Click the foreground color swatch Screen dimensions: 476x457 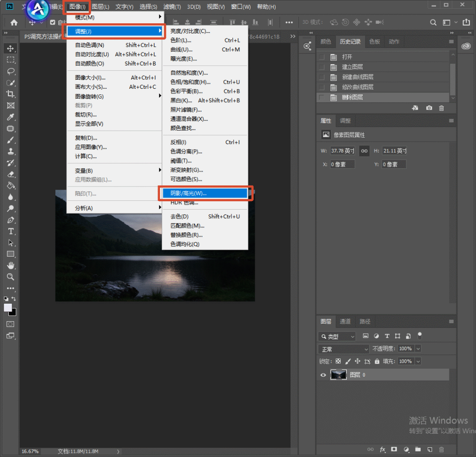pos(8,308)
